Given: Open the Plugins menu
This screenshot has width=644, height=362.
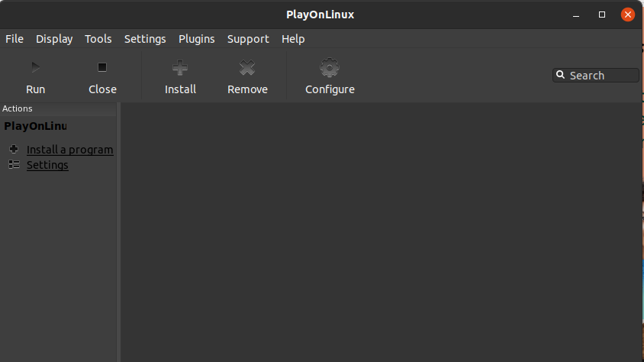Looking at the screenshot, I should tap(197, 39).
